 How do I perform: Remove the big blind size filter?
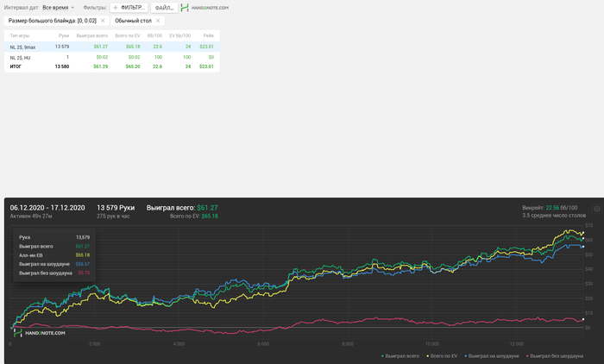(x=103, y=21)
